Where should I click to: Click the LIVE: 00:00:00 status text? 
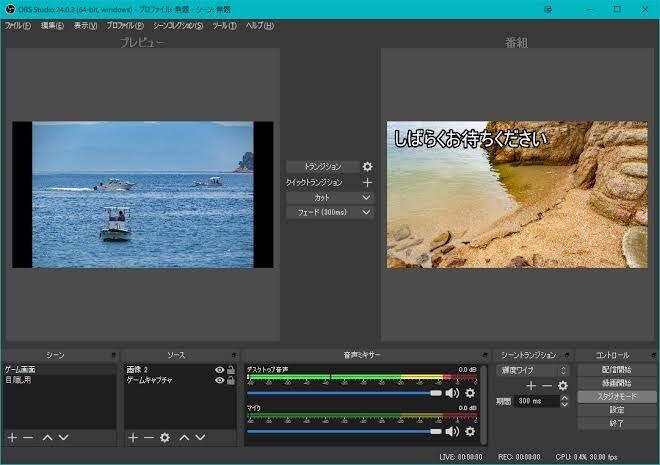click(x=461, y=457)
